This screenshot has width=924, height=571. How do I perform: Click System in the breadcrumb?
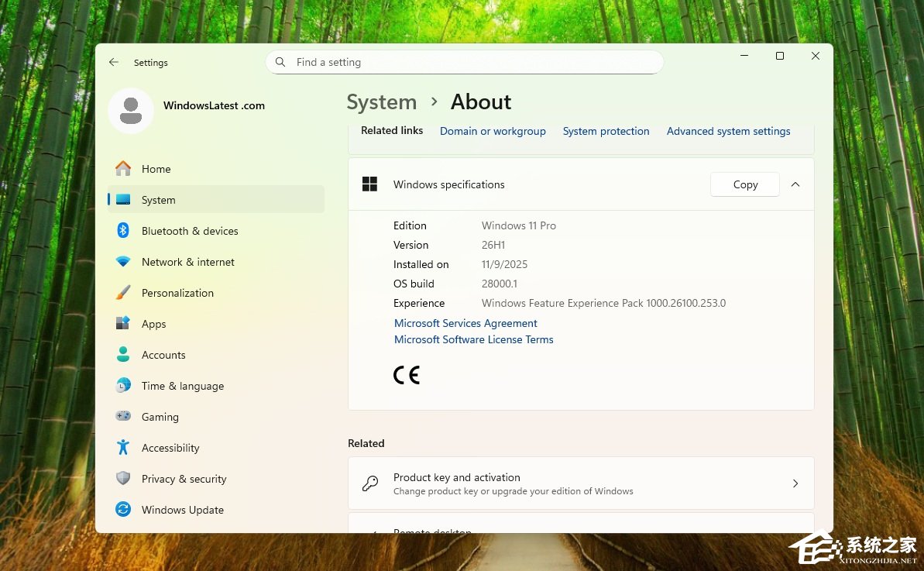pyautogui.click(x=381, y=102)
